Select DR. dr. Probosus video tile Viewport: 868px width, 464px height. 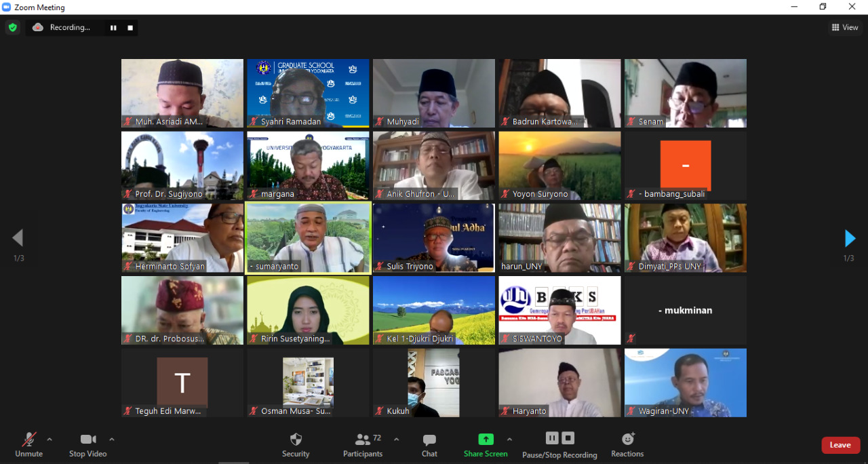point(182,310)
